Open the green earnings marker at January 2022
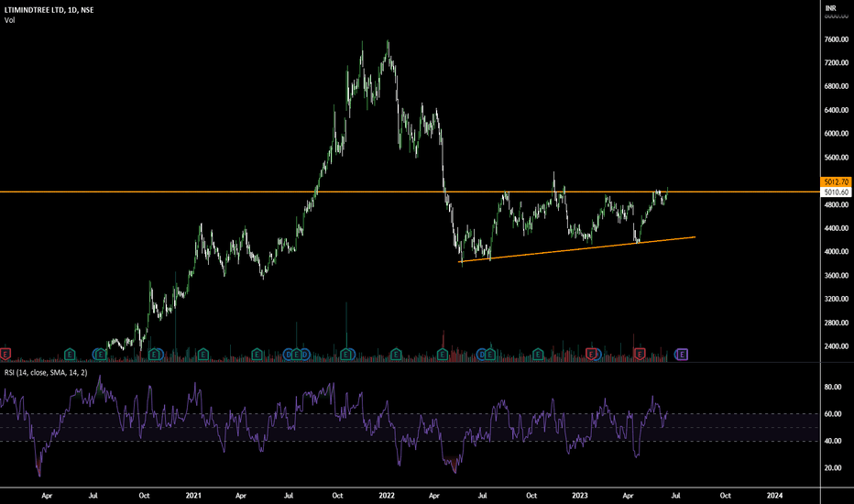Image resolution: width=854 pixels, height=504 pixels. [x=396, y=355]
